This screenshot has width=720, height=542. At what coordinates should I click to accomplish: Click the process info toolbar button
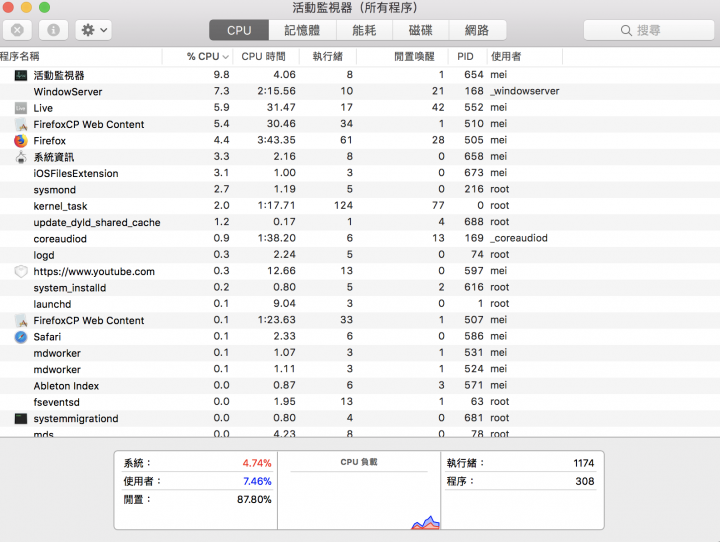click(53, 30)
